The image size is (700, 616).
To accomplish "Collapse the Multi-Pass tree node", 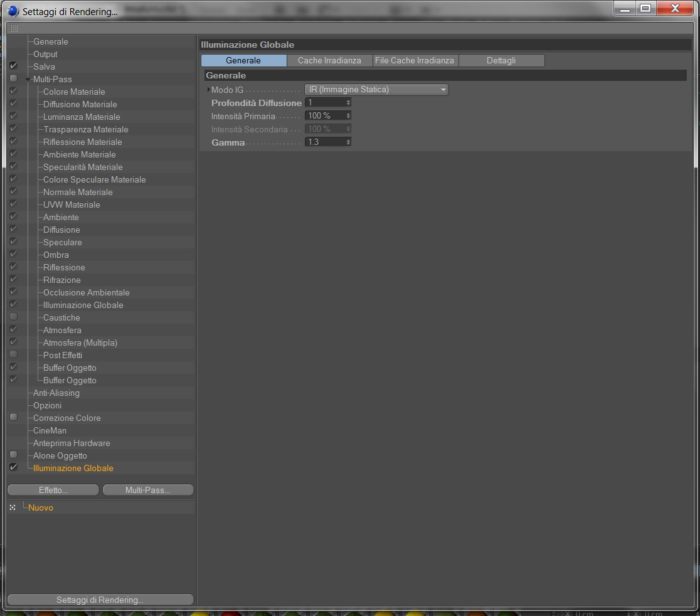I will click(x=28, y=80).
